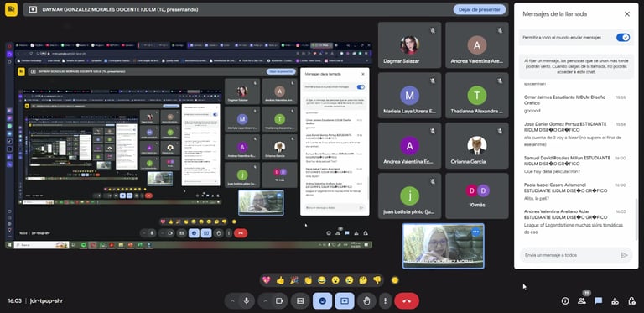Send the surprised face reaction
The height and width of the screenshot is (313, 644).
[335, 280]
